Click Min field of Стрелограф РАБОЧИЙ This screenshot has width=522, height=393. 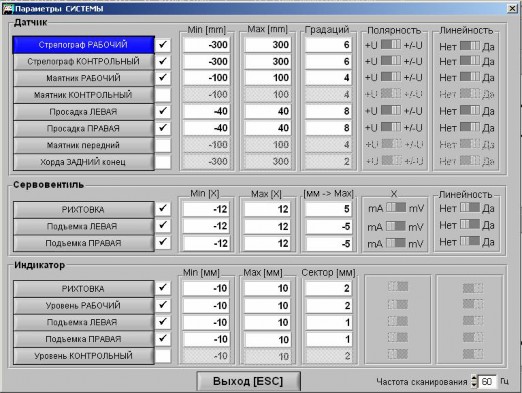pos(206,45)
